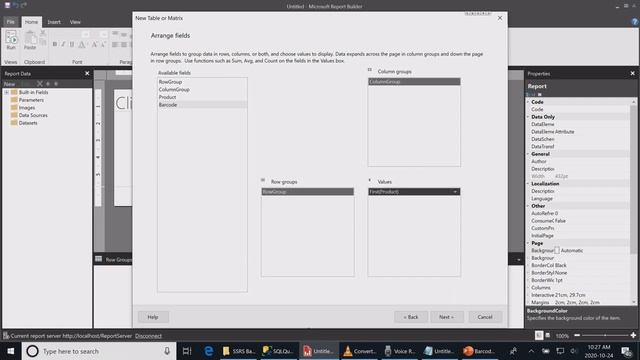This screenshot has height=360, width=640.
Task: Open the New dropdown in Report Data
Action: 10,84
